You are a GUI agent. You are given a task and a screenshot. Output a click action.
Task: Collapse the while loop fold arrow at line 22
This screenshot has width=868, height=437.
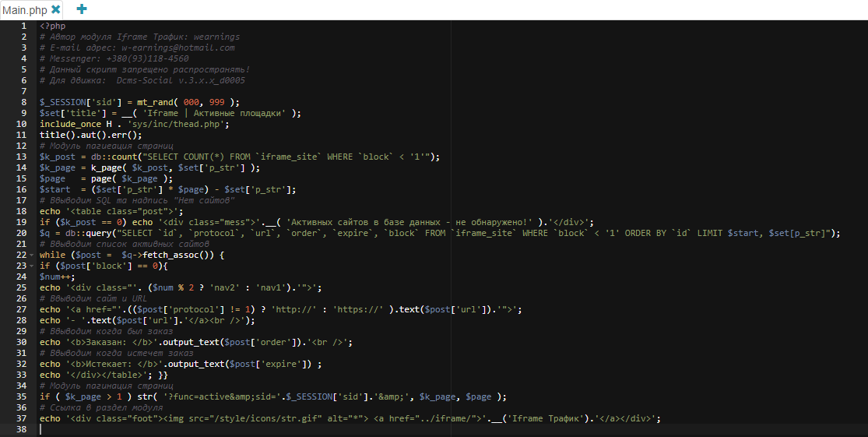tap(33, 255)
